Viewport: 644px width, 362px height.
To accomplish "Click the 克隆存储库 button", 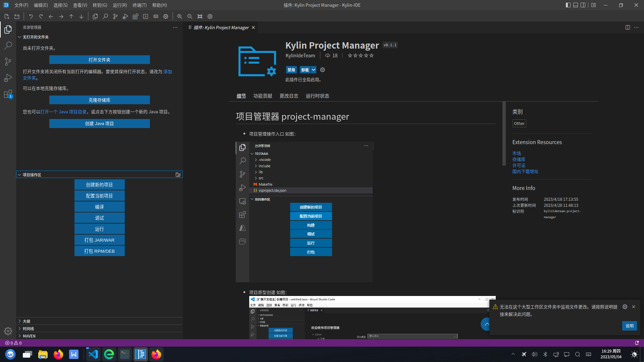I will (100, 100).
